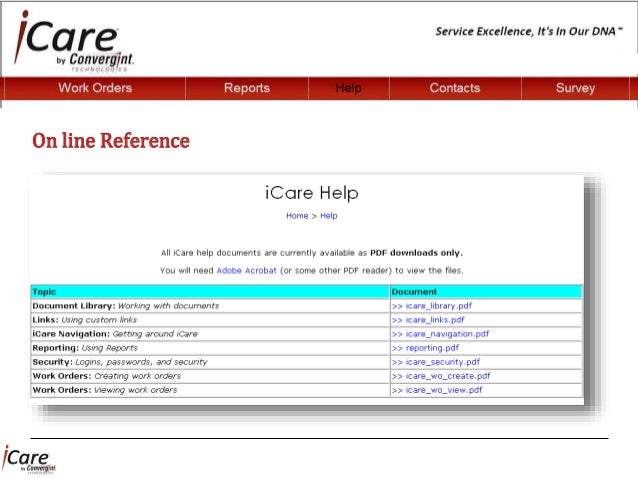Click the PDF downloads only notice
Image resolution: width=638 pixels, height=479 pixels.
(416, 253)
